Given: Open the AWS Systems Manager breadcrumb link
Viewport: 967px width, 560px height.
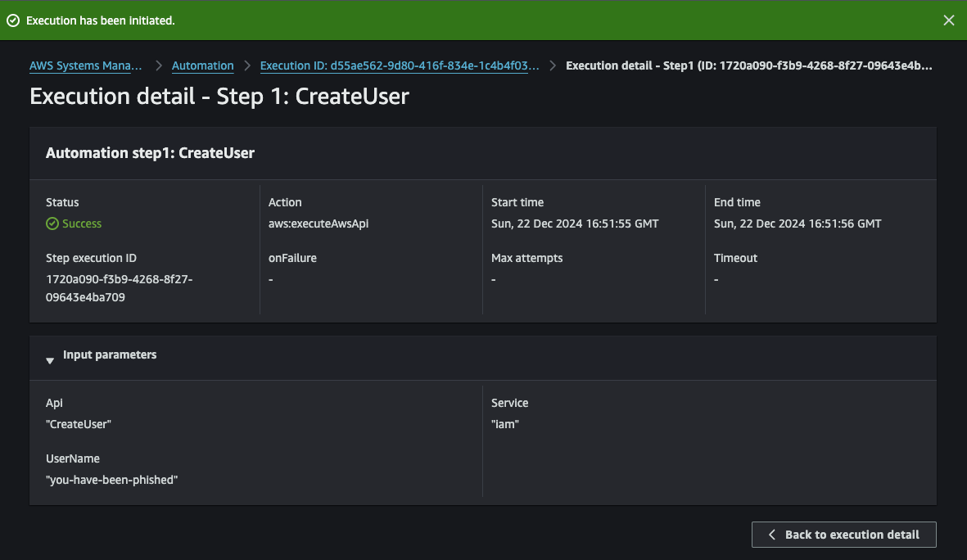Looking at the screenshot, I should [85, 65].
